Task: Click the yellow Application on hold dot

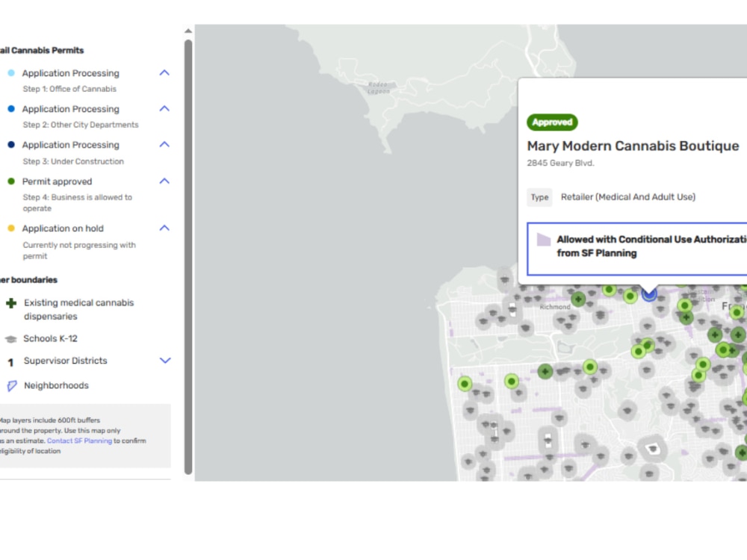Action: [12, 228]
